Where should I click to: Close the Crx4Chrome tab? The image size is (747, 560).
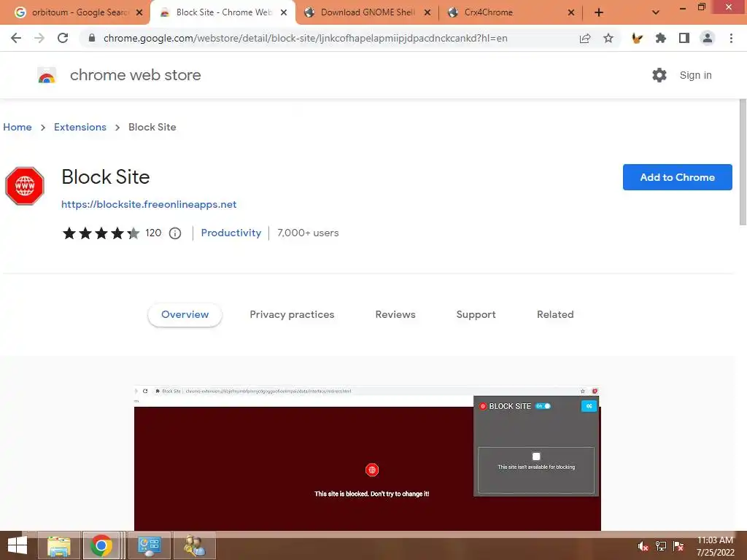tap(571, 12)
